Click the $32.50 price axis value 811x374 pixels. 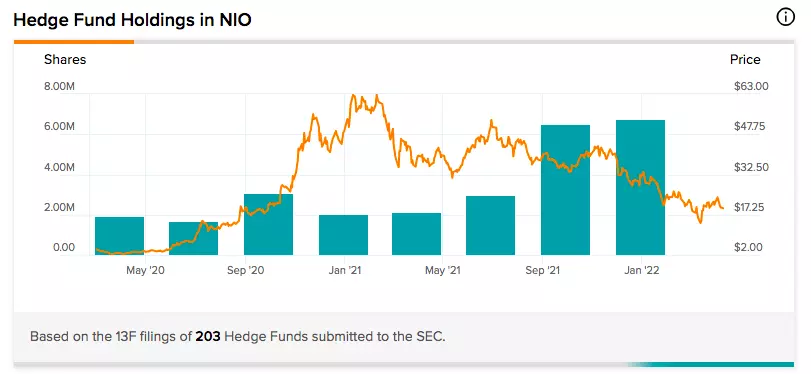tap(751, 168)
